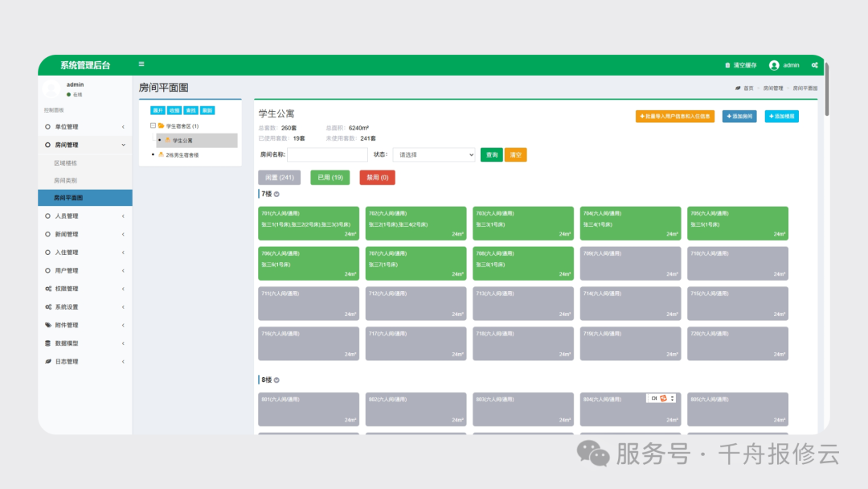This screenshot has width=868, height=489.
Task: Click the orange 清空 clear button
Action: pyautogui.click(x=515, y=154)
